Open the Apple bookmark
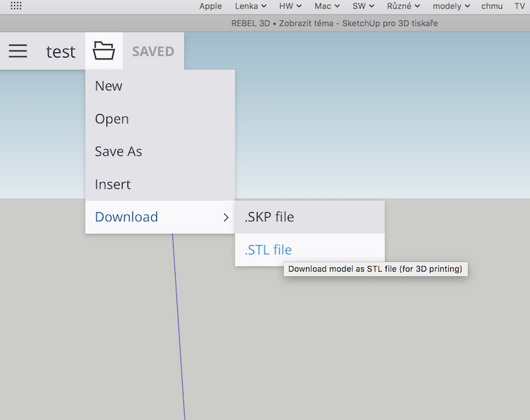The width and height of the screenshot is (530, 420). 210,6
